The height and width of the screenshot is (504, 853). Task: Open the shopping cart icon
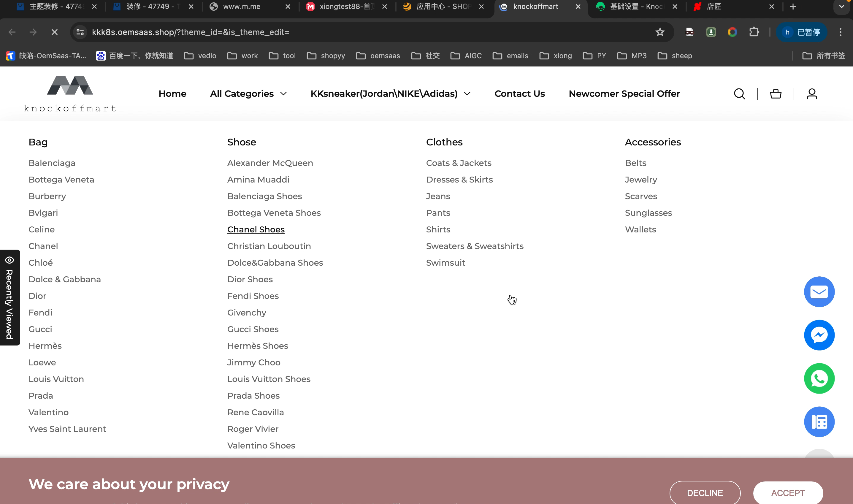(776, 94)
